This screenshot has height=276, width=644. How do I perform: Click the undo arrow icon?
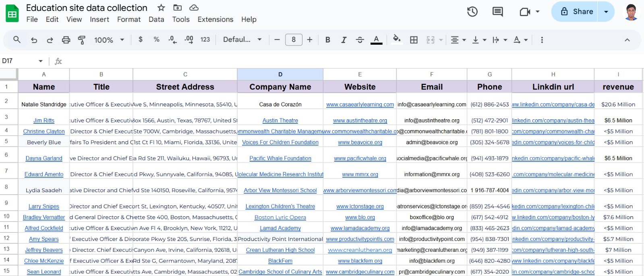click(x=34, y=40)
